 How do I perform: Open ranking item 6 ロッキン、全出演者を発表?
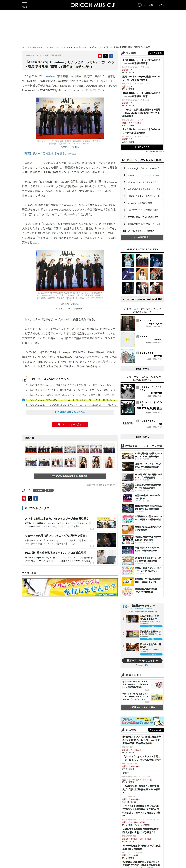pos(142,203)
